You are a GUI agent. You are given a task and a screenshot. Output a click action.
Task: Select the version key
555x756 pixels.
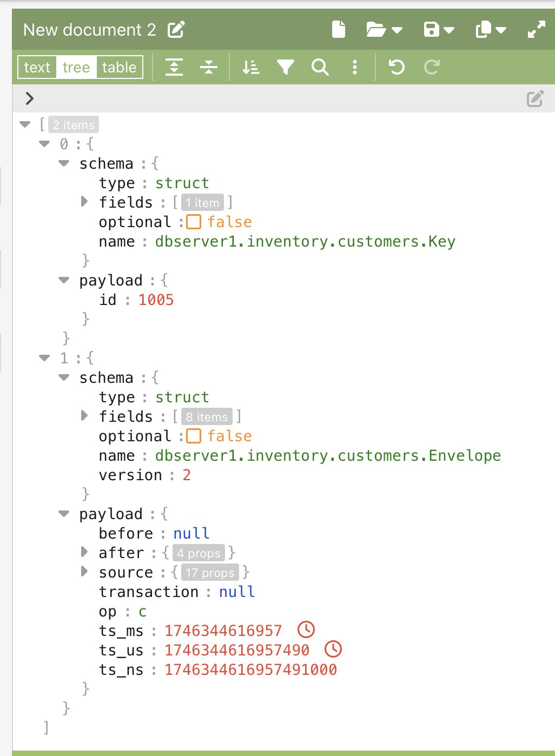[130, 475]
